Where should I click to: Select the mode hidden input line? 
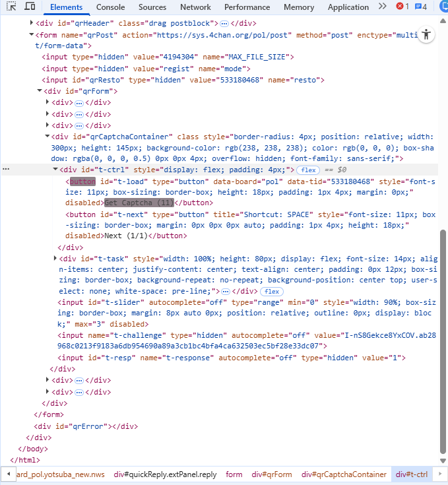coord(146,69)
